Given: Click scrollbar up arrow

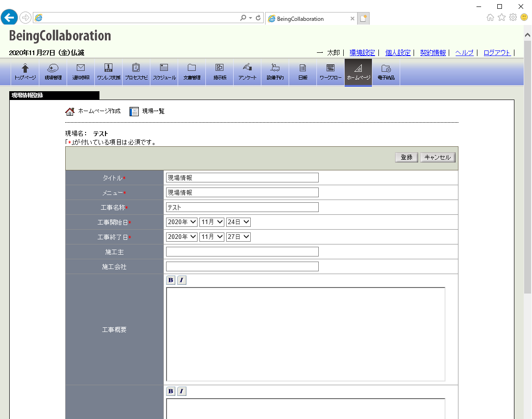Looking at the screenshot, I should coord(527,35).
